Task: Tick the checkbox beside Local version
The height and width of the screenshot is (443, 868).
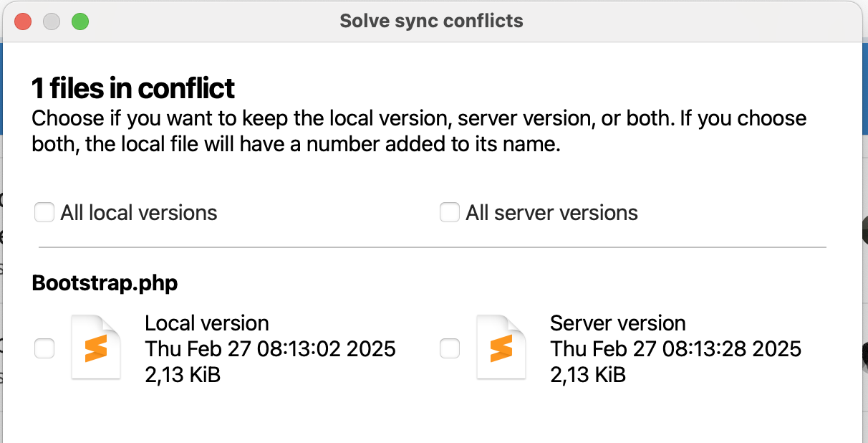Action: pyautogui.click(x=44, y=349)
